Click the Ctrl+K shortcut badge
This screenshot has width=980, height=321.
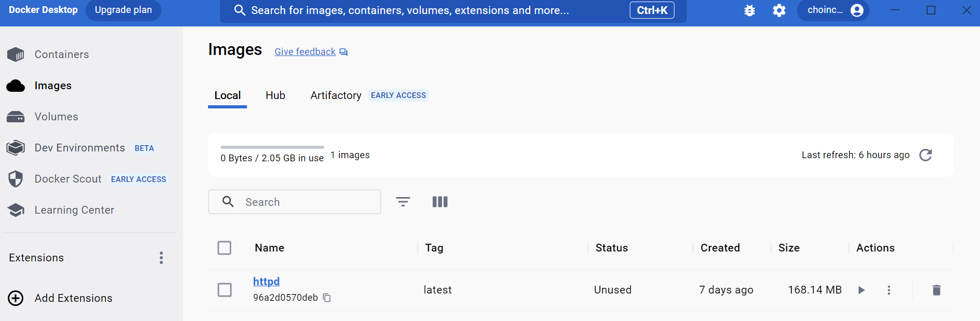click(652, 10)
